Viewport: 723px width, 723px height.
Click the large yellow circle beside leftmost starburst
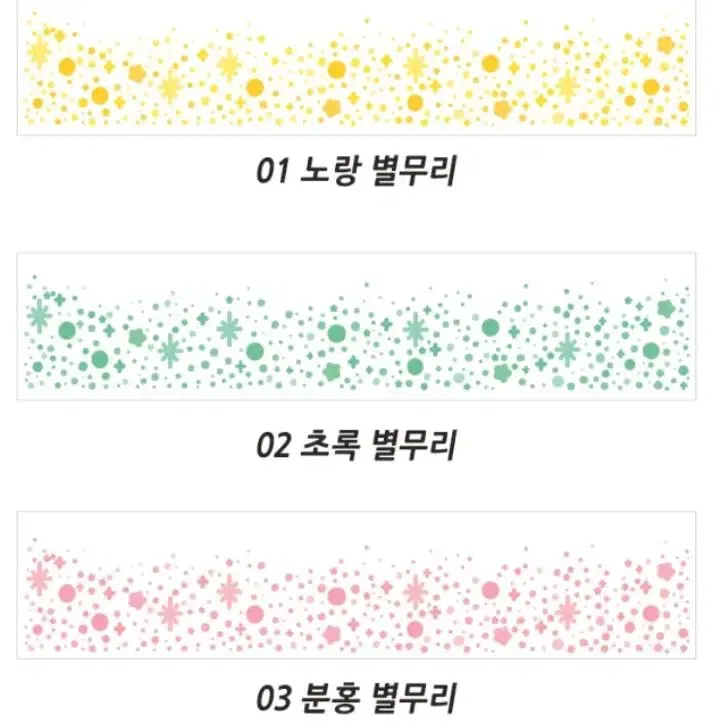[x=67, y=66]
